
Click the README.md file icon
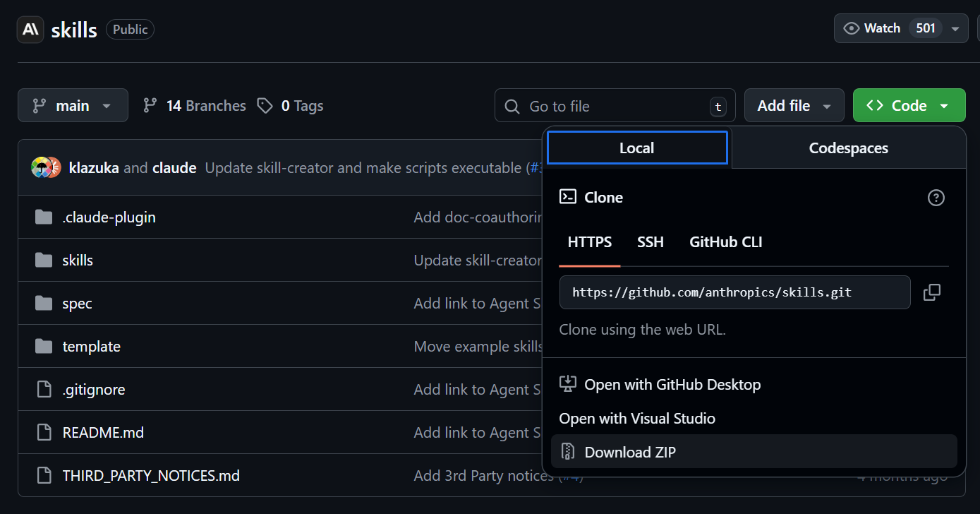click(x=44, y=433)
